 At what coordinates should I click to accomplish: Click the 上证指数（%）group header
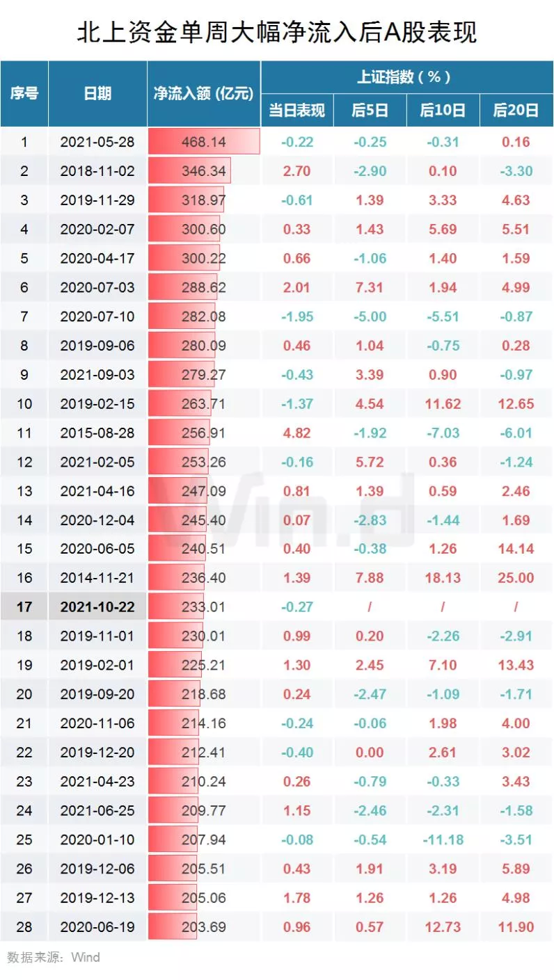406,77
